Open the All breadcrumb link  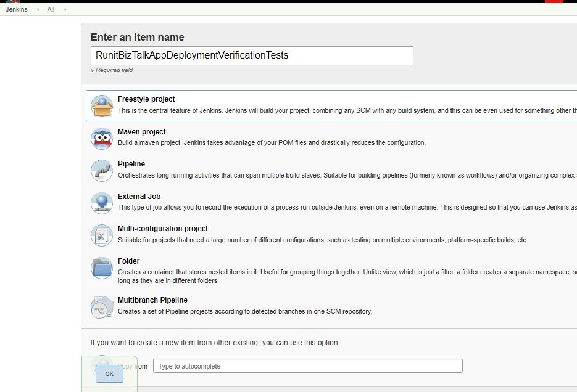(x=51, y=9)
